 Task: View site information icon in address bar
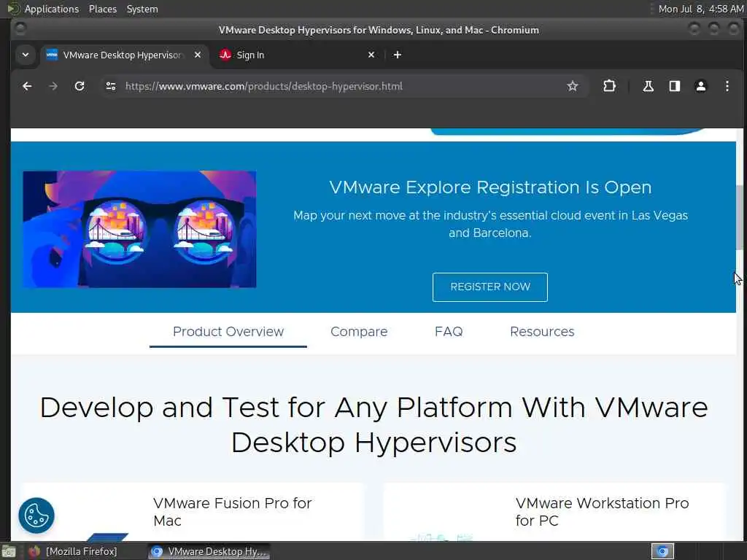111,86
